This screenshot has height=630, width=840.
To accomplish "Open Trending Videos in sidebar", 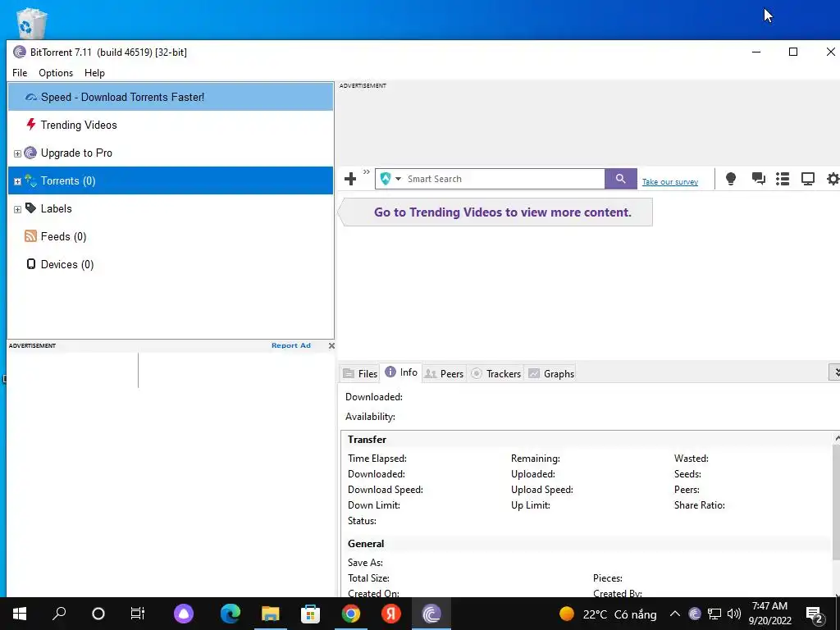I will (171, 125).
